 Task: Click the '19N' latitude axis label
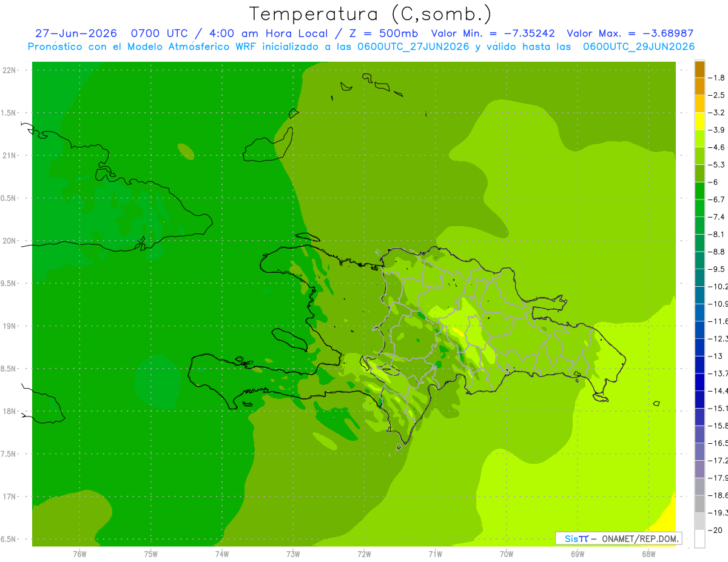(10, 326)
